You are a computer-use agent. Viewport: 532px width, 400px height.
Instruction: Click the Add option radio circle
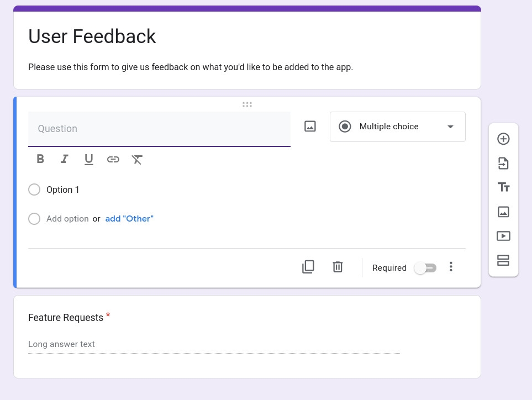click(x=34, y=219)
